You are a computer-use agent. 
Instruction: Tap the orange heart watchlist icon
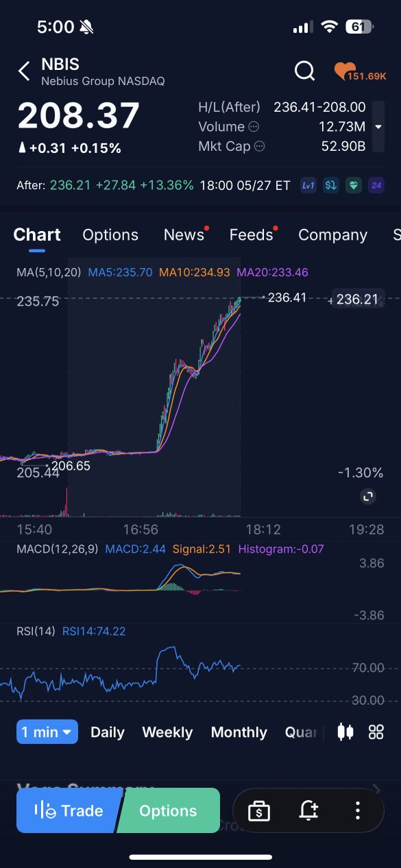[342, 71]
